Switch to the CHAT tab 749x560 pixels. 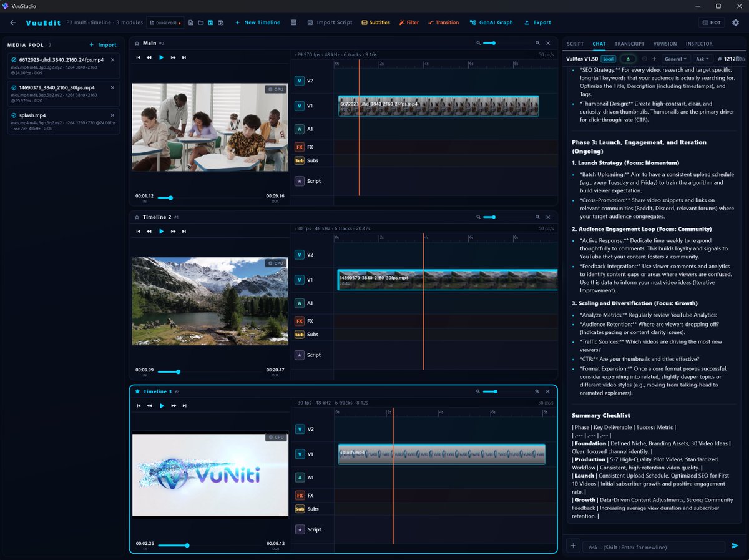click(599, 44)
